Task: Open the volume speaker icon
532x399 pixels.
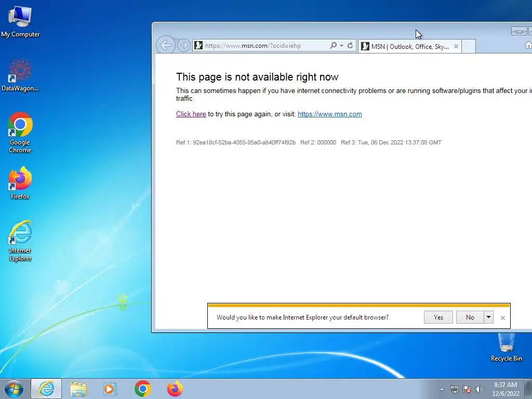Action: [480, 389]
